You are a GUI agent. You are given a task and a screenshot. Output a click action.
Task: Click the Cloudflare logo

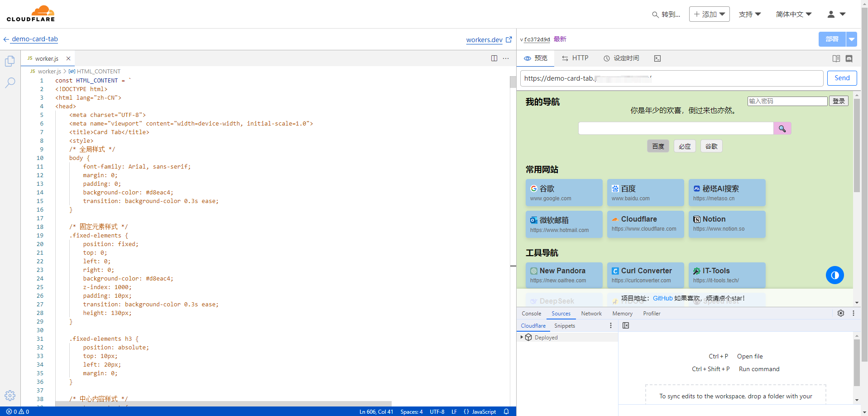31,14
